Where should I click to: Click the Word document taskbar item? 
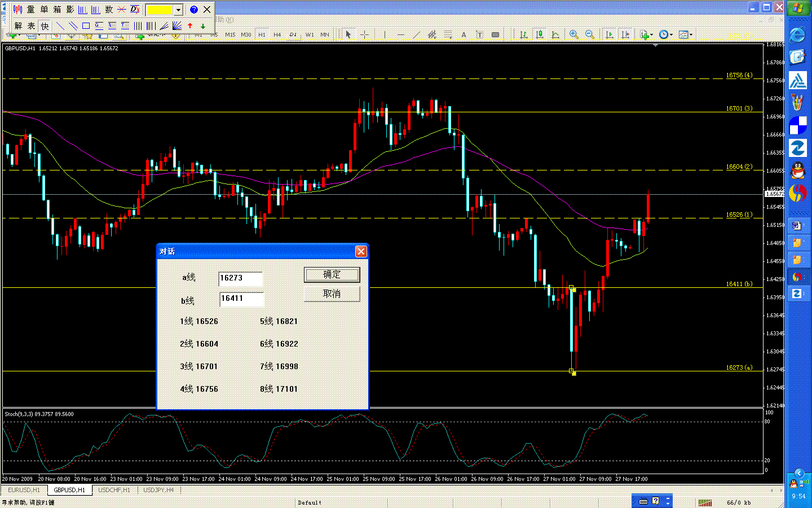tap(797, 226)
